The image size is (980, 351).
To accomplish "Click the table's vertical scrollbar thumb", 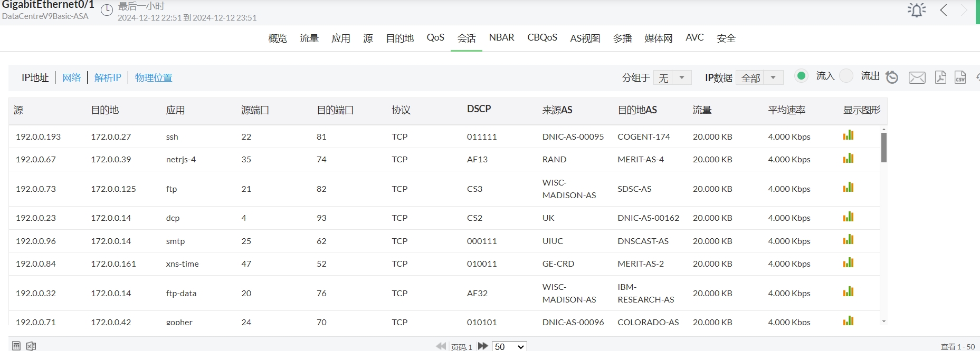I will pyautogui.click(x=883, y=147).
